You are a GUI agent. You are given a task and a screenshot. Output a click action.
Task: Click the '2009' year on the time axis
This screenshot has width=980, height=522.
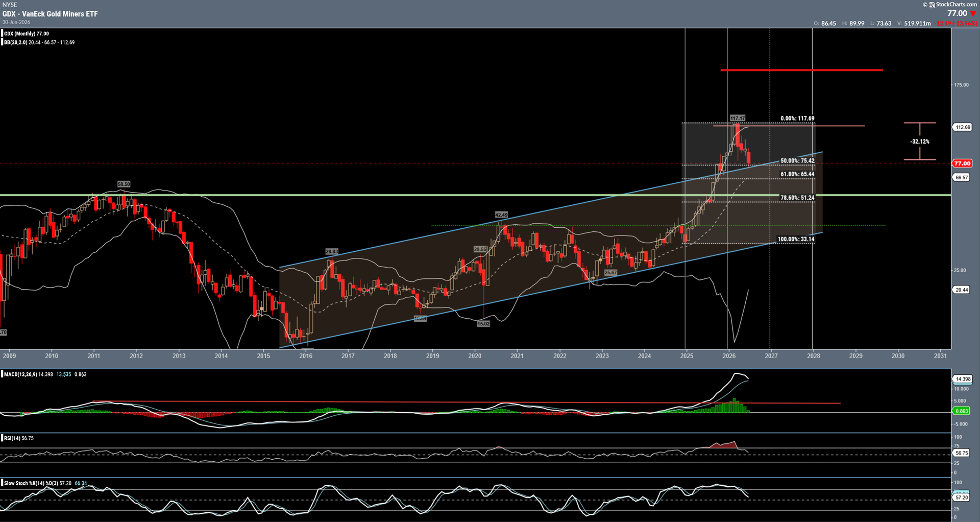point(9,356)
